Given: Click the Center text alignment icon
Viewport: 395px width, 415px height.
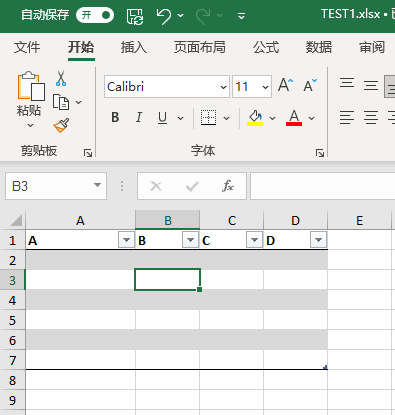Looking at the screenshot, I should pyautogui.click(x=371, y=118).
